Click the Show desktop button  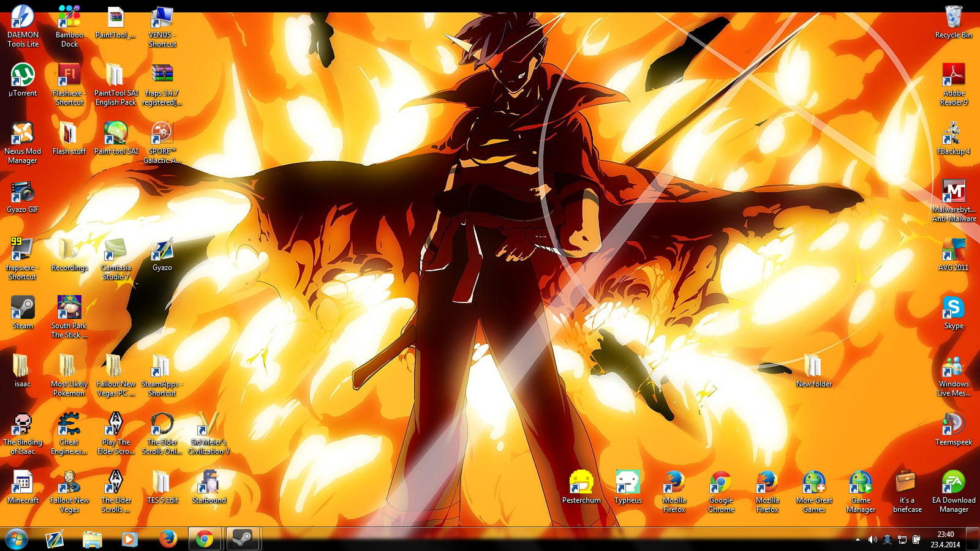tap(973, 539)
